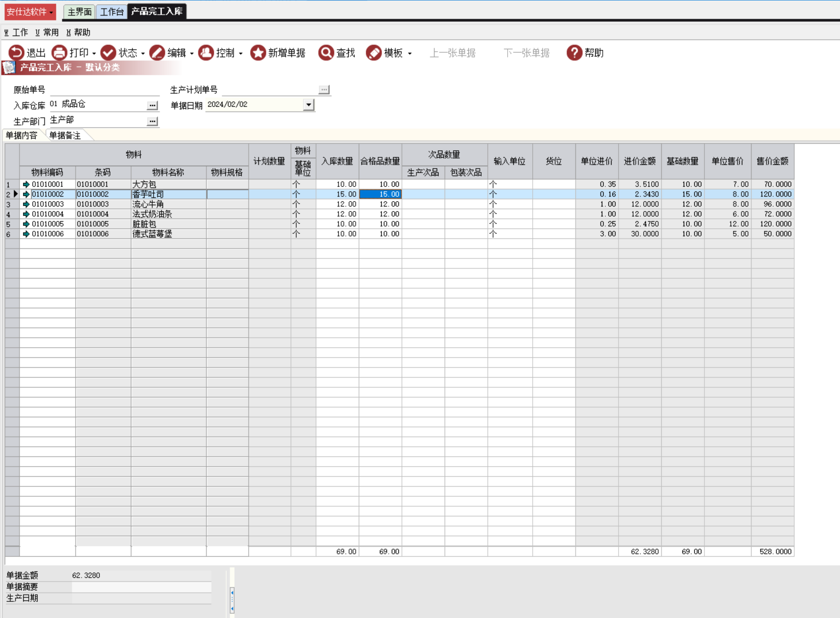
Task: Click the 编辑 pencil icon
Action: (x=157, y=53)
